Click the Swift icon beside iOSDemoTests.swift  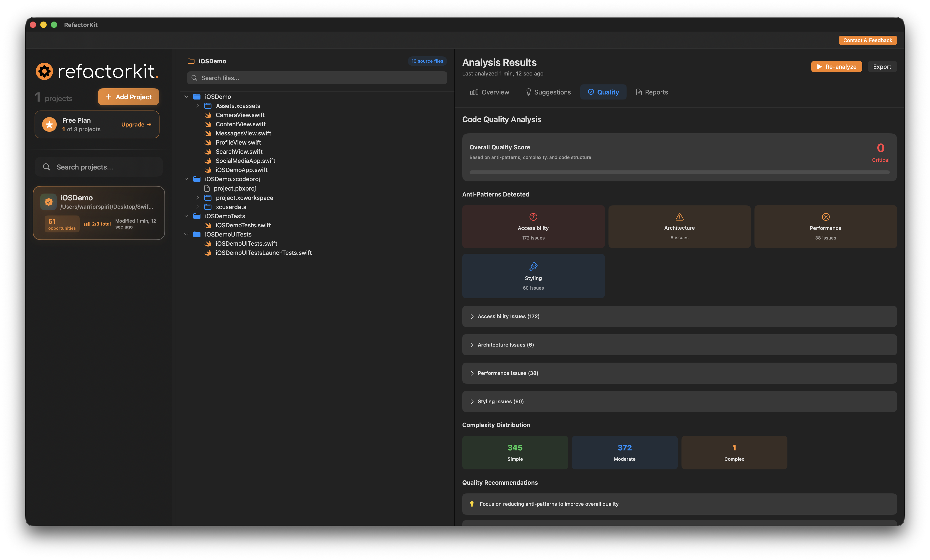coord(208,225)
